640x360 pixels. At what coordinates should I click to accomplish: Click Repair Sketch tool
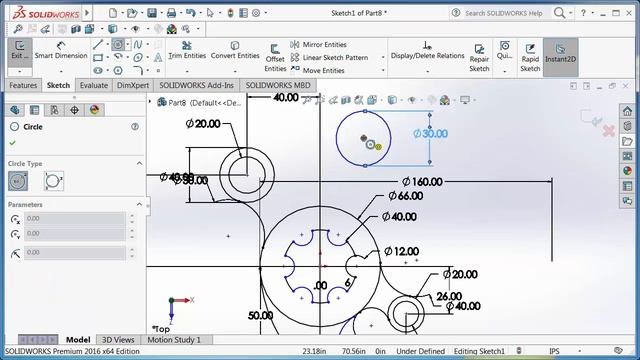tap(479, 58)
